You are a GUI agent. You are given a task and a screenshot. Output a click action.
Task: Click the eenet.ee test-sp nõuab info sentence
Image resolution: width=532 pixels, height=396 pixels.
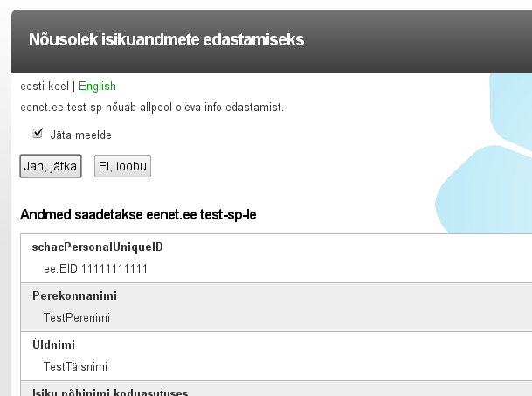coord(152,108)
